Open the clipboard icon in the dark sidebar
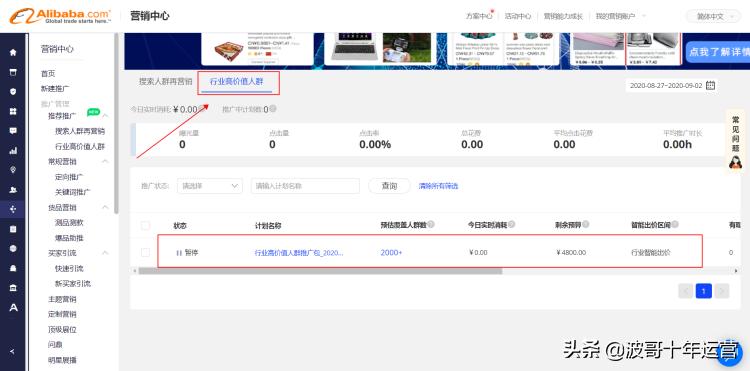The image size is (750, 371). (13, 229)
